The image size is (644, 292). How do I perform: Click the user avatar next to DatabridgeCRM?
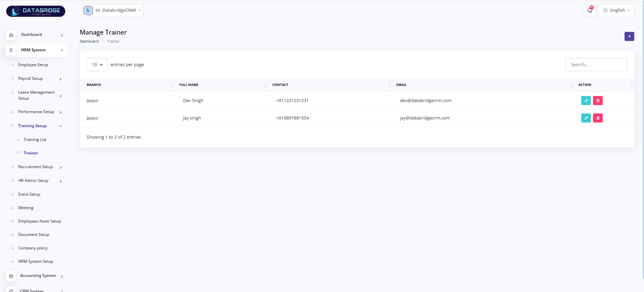click(88, 10)
